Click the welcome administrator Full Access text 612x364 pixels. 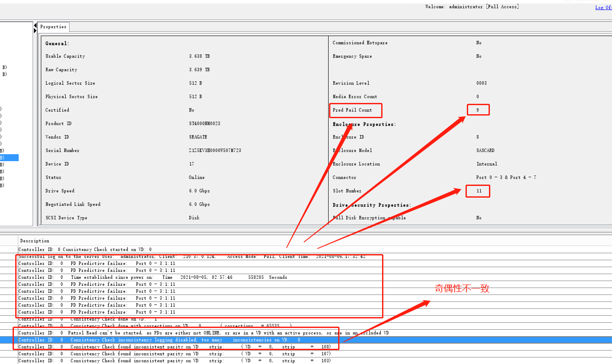coord(472,7)
